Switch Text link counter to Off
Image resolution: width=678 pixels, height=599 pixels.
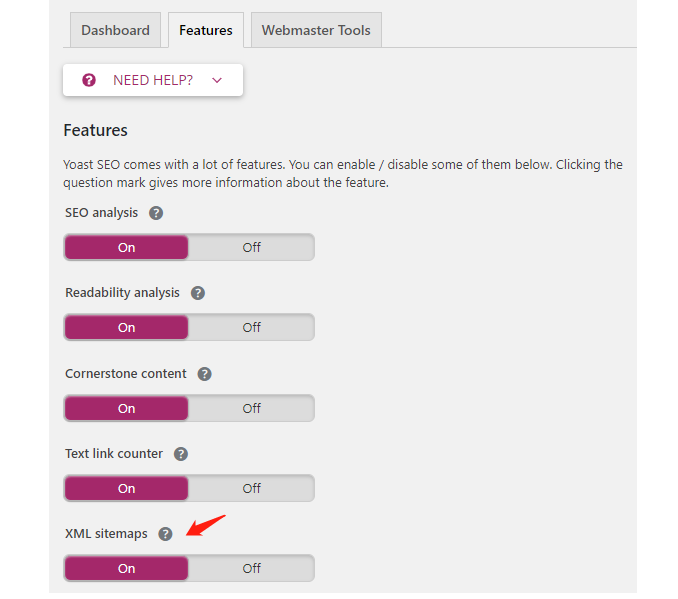click(251, 488)
